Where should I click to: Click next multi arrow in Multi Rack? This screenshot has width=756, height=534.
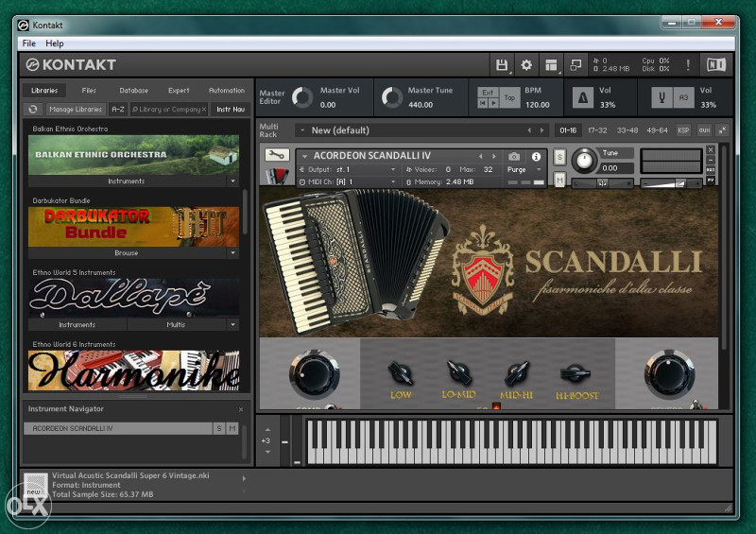point(541,130)
